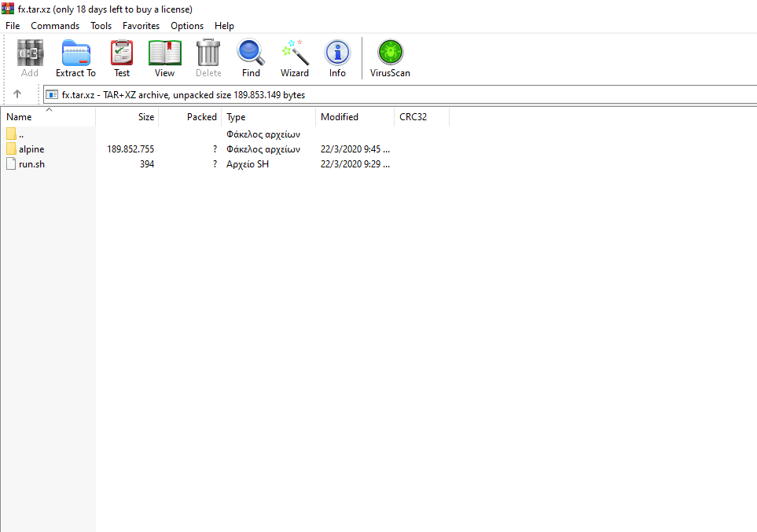Screen dimensions: 757x532
Task: Start VirusScan on the archive
Action: point(390,52)
